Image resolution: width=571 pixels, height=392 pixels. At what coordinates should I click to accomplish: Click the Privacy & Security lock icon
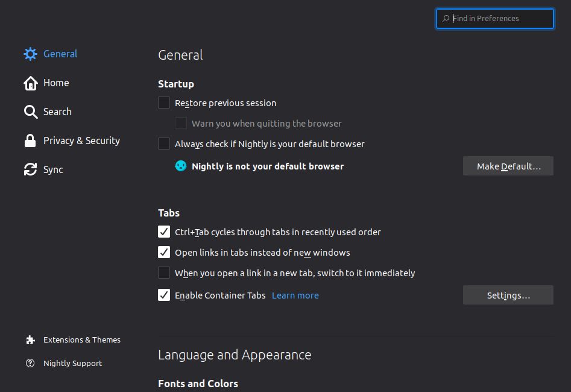tap(30, 141)
